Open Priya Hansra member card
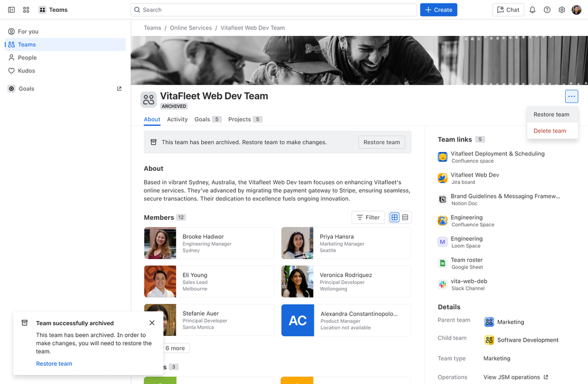Image resolution: width=588 pixels, height=384 pixels. click(x=346, y=243)
